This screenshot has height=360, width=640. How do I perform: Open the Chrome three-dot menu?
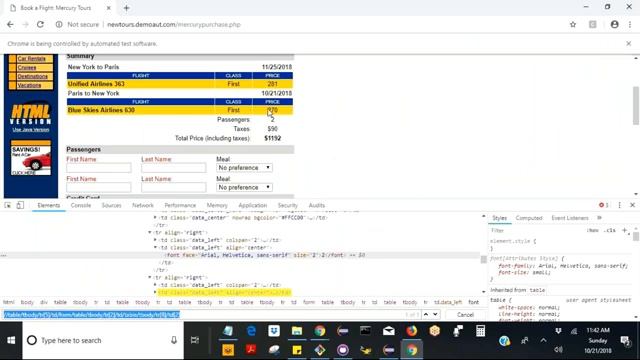point(630,24)
